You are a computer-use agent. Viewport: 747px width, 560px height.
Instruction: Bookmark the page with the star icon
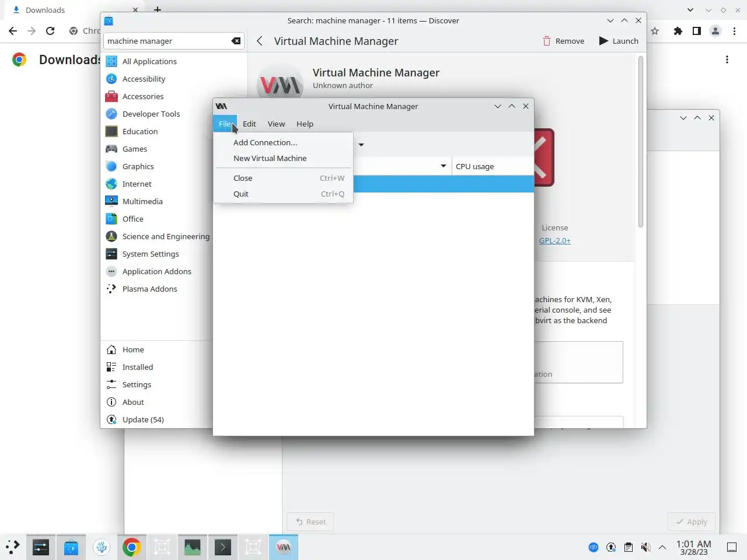coord(655,31)
